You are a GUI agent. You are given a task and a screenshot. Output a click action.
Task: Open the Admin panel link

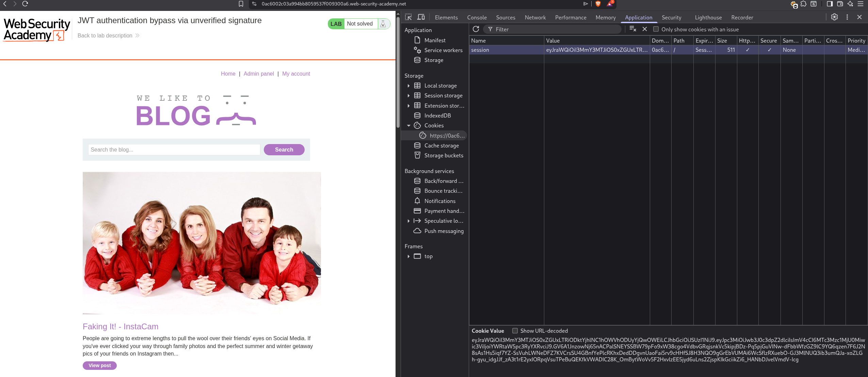pos(258,74)
